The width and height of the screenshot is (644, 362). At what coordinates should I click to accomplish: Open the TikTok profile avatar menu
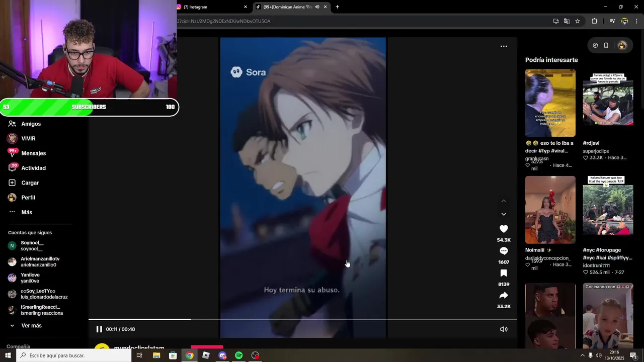[x=622, y=45]
